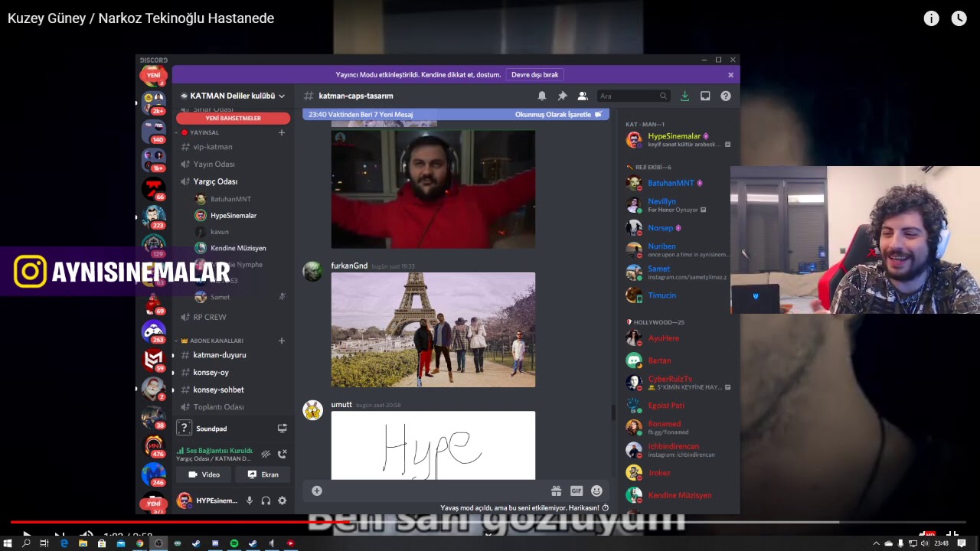
Task: Toggle microphone mute in user panel
Action: (x=249, y=500)
